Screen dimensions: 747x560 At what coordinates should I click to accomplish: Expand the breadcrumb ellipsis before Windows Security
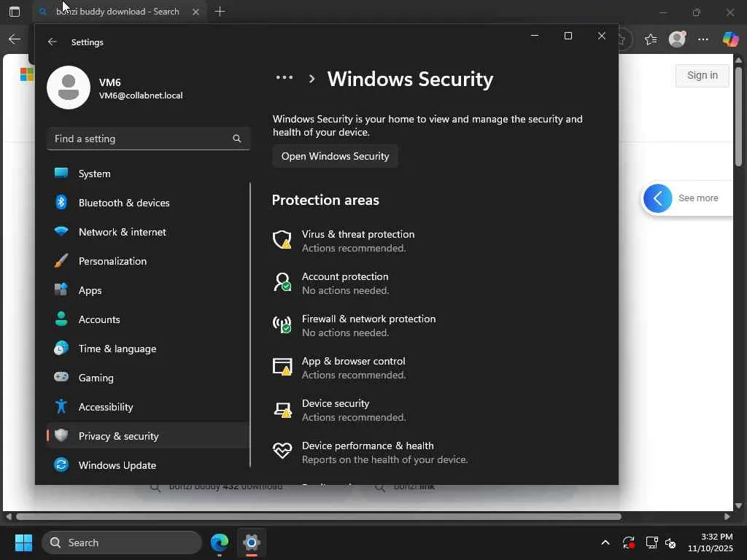(x=285, y=77)
